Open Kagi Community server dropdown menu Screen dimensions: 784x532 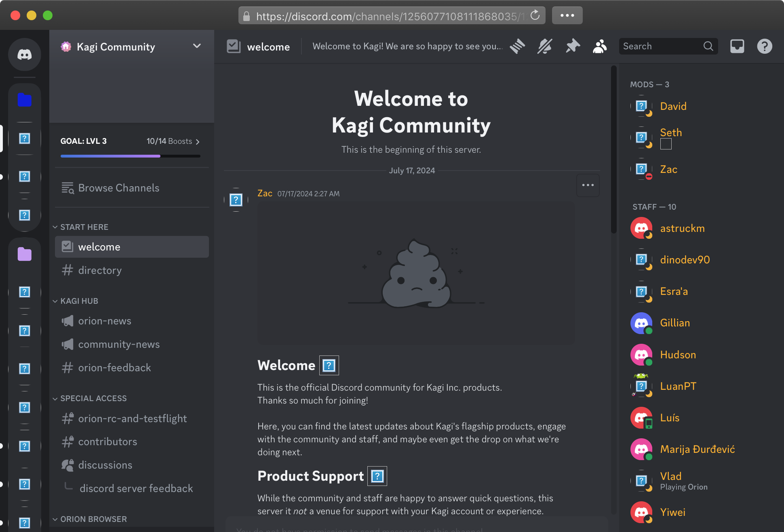197,46
